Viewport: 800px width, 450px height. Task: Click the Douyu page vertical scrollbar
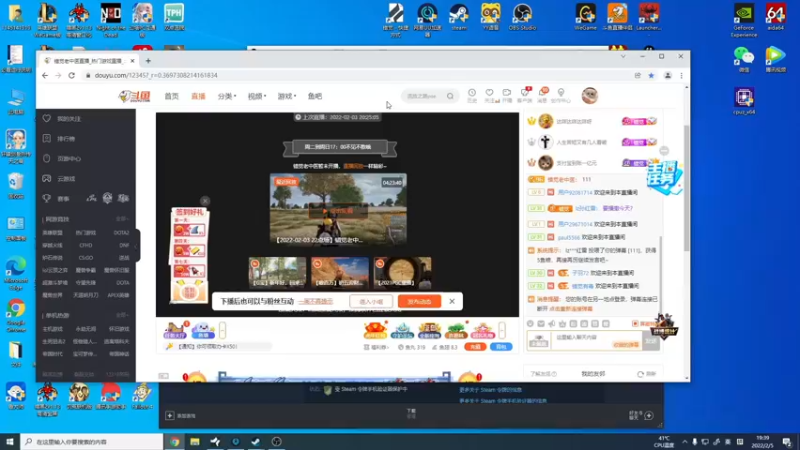click(x=686, y=189)
